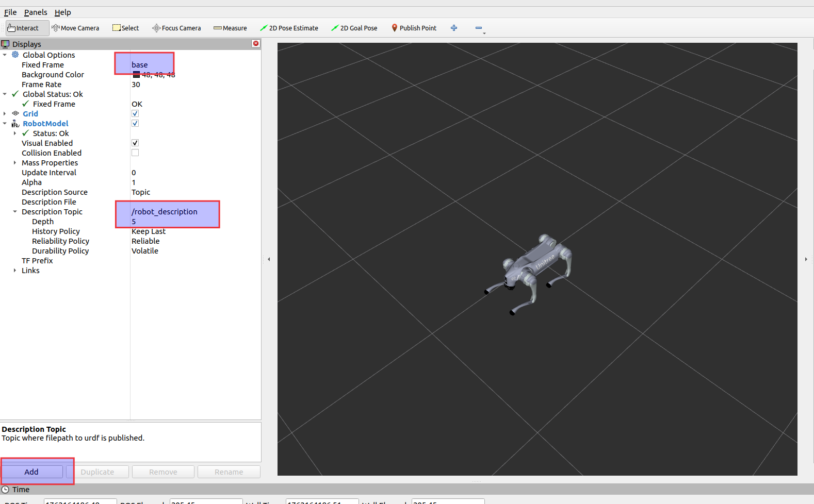
Task: Click the History Policy value Keep Last
Action: 149,231
